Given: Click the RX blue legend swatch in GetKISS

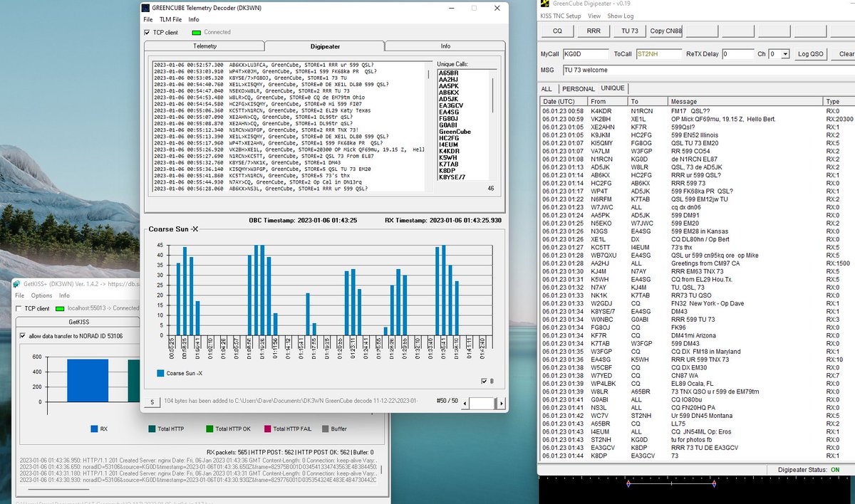Looking at the screenshot, I should click(94, 429).
